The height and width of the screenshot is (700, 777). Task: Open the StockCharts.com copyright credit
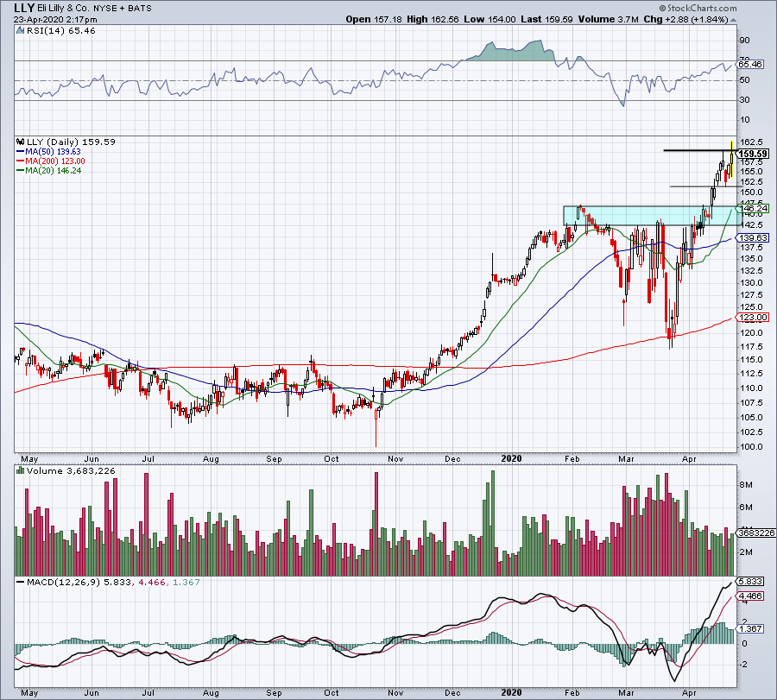point(698,8)
